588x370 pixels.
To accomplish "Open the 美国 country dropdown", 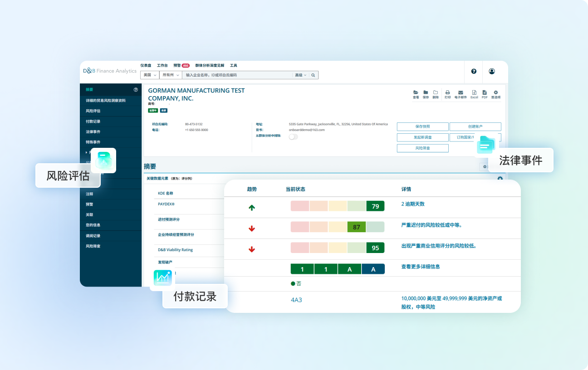I will (x=150, y=75).
